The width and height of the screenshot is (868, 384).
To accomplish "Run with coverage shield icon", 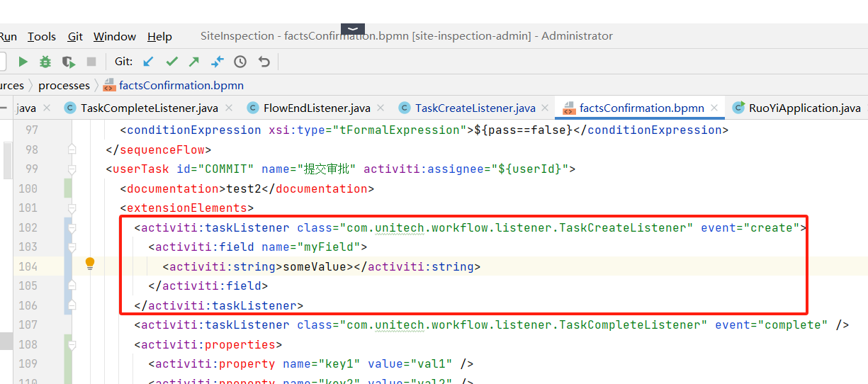I will [x=68, y=62].
